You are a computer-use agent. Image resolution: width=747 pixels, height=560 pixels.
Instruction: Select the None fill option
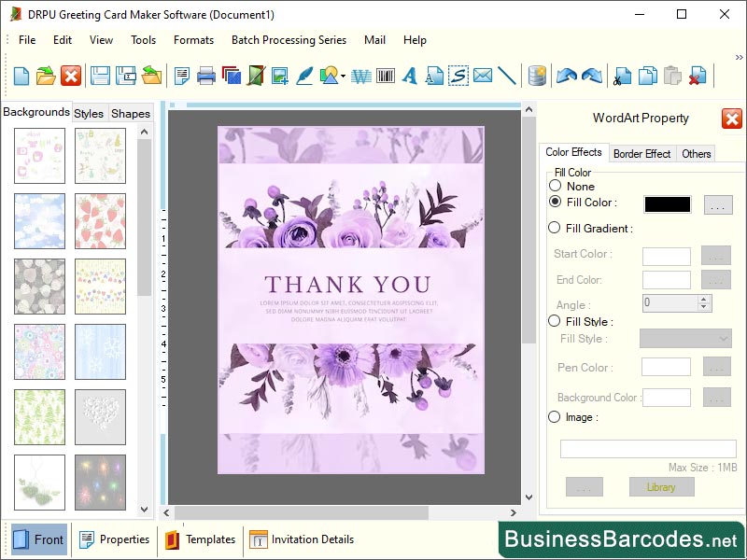(557, 186)
